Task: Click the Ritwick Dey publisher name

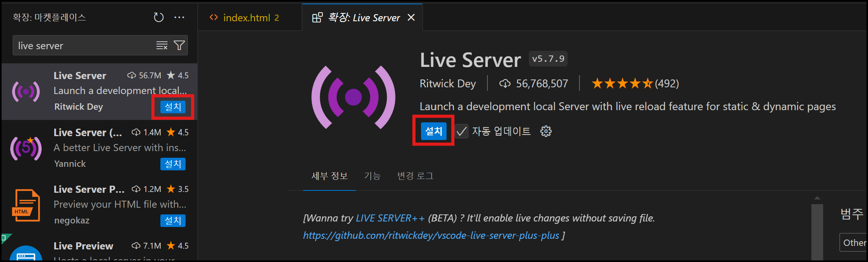Action: [x=448, y=83]
